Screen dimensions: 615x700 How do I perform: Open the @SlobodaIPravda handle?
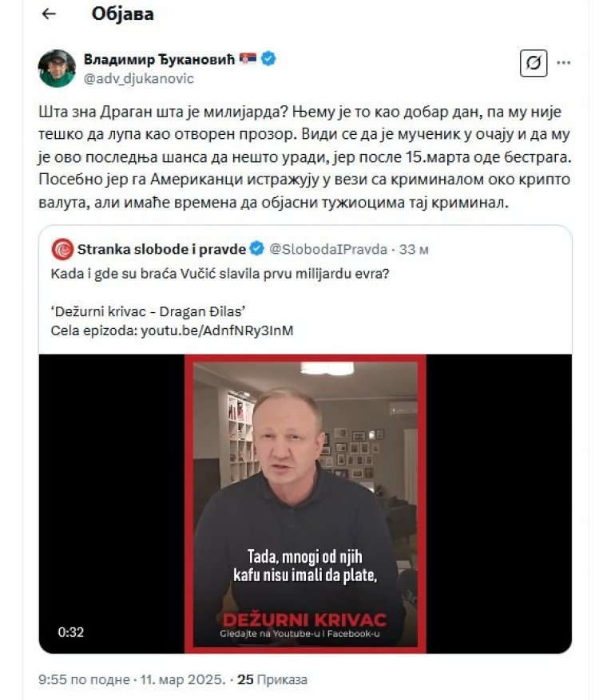(x=328, y=249)
